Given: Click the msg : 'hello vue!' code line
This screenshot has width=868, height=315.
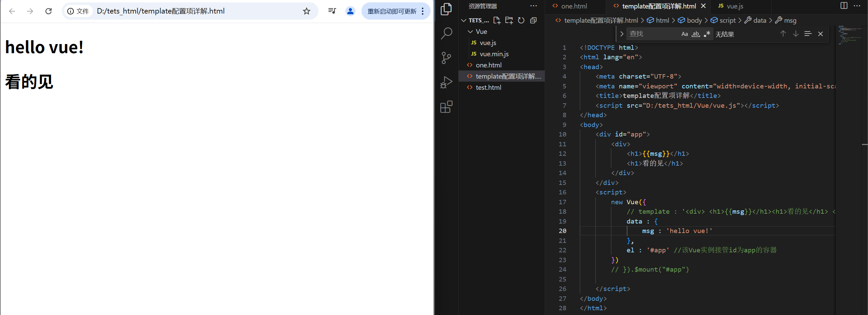Looking at the screenshot, I should 677,231.
